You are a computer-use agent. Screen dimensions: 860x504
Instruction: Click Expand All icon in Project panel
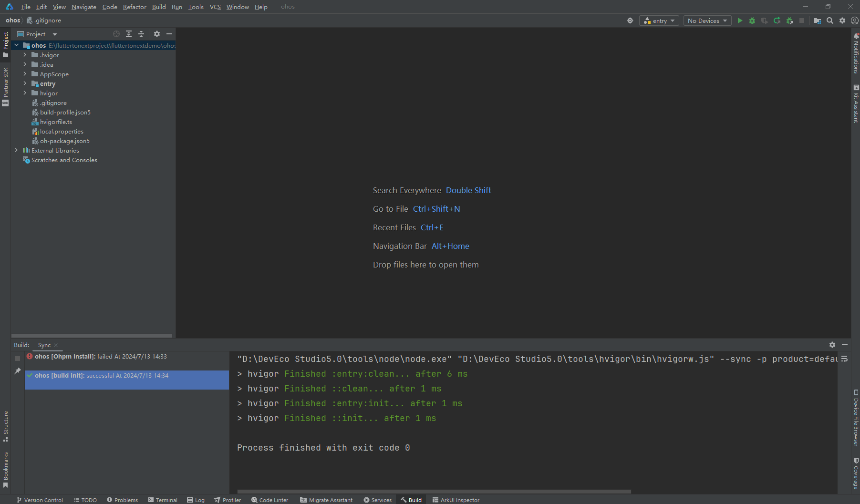129,34
